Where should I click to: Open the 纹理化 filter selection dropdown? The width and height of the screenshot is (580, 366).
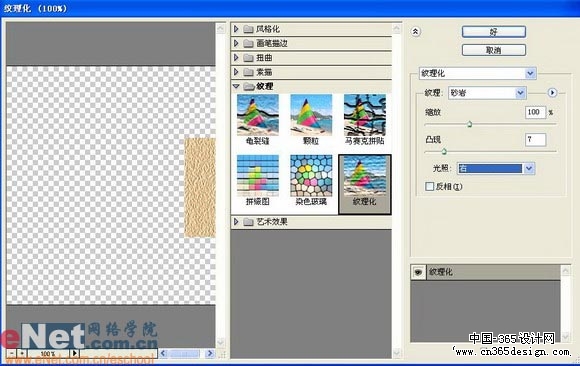click(x=478, y=73)
